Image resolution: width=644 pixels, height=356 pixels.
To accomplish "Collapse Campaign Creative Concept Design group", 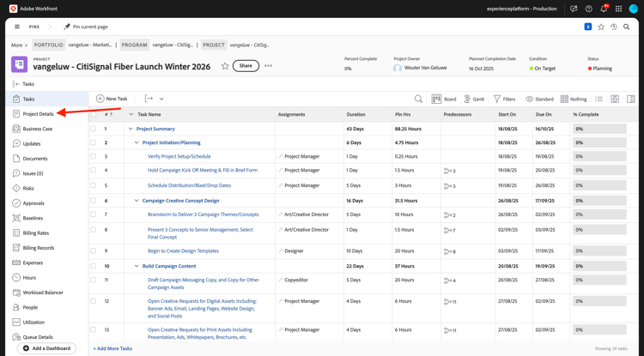I will pyautogui.click(x=137, y=201).
